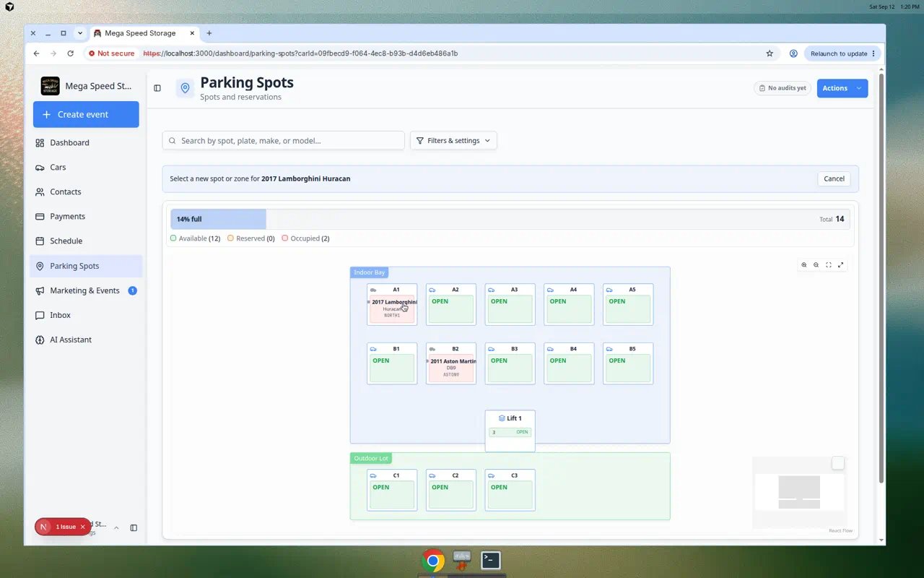Click Relaunch to update button
The height and width of the screenshot is (578, 924).
pos(842,53)
